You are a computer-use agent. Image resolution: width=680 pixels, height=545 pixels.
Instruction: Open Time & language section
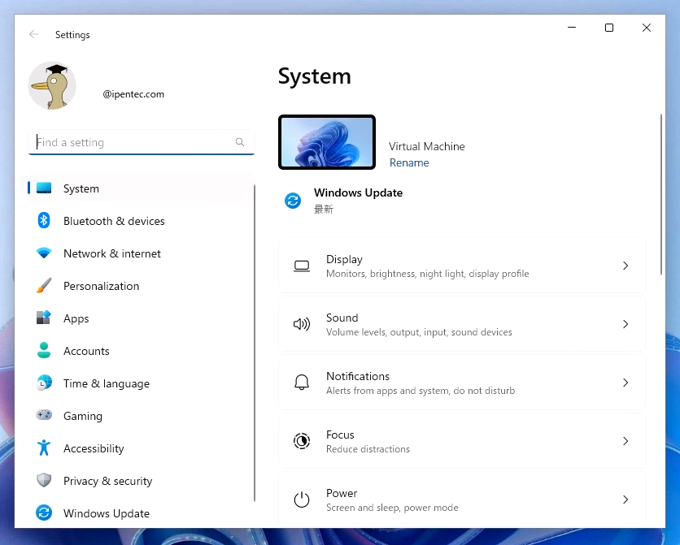pyautogui.click(x=141, y=383)
